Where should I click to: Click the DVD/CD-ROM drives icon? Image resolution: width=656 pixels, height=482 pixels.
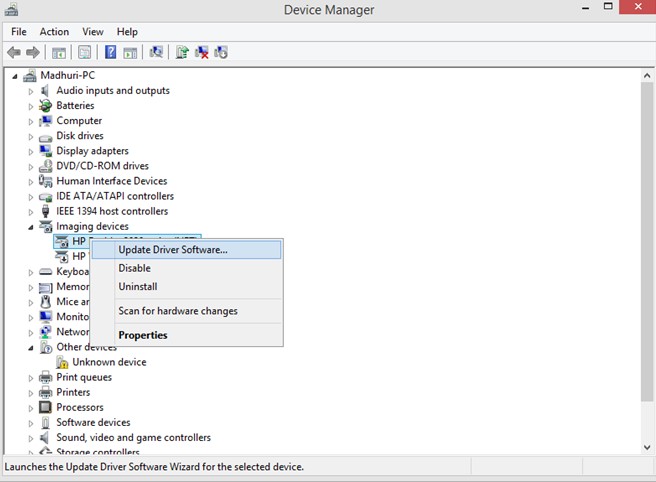(45, 166)
